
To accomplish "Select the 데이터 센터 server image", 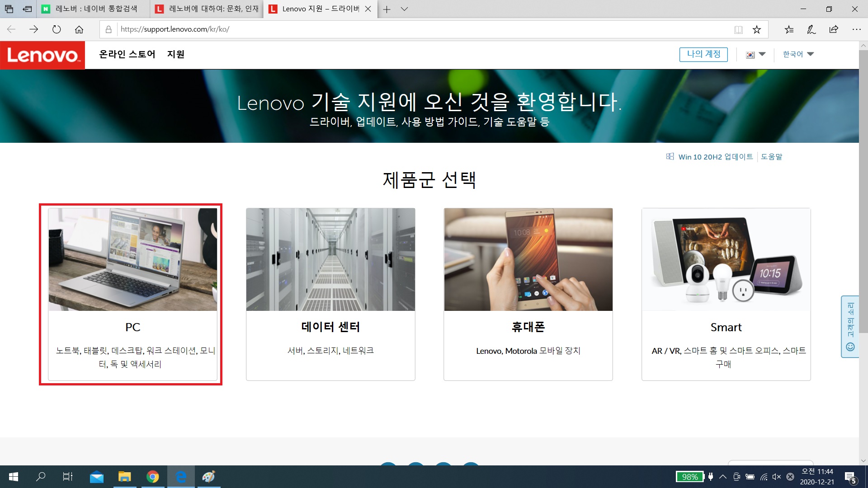I will pos(330,259).
